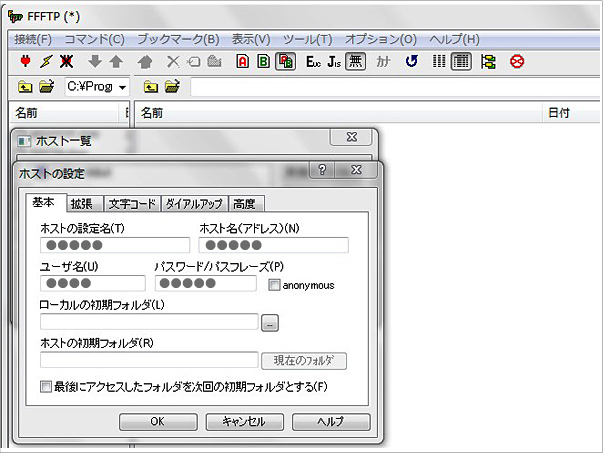Click the connect plug icon in toolbar

pos(25,62)
